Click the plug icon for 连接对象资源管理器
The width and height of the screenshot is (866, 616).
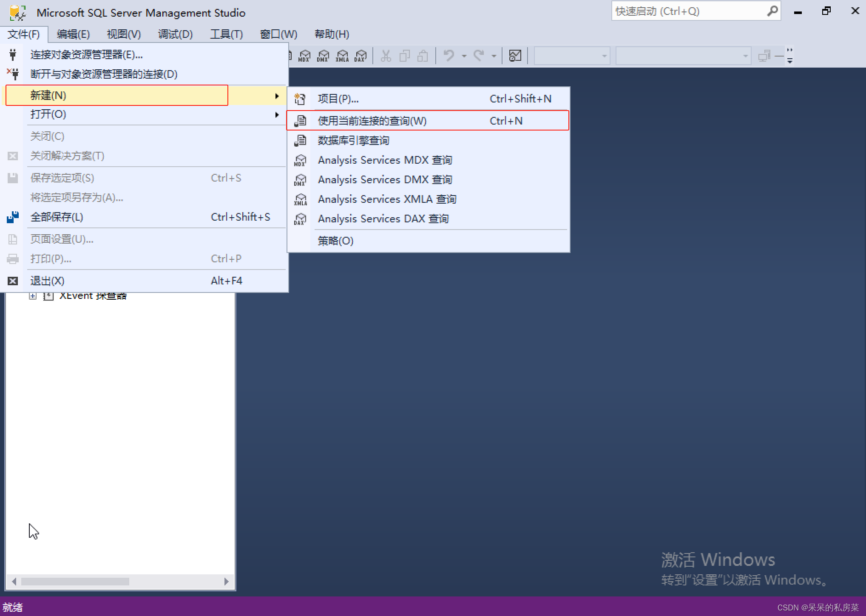[x=13, y=54]
